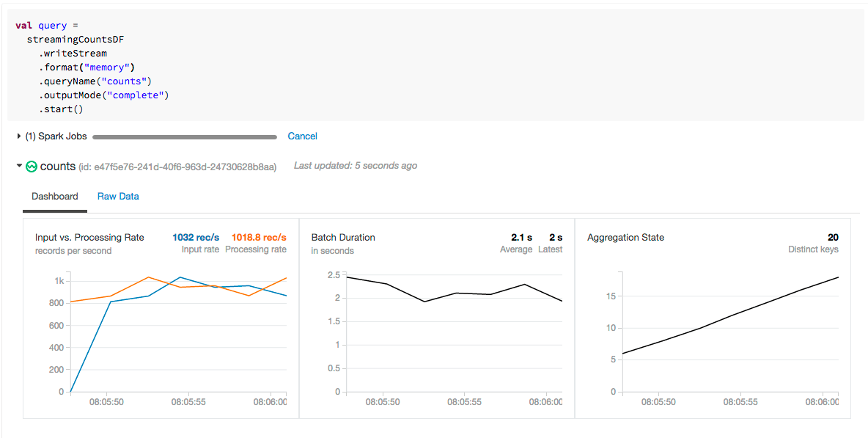The height and width of the screenshot is (438, 868).
Task: Select the Dashboard tab
Action: pos(55,197)
